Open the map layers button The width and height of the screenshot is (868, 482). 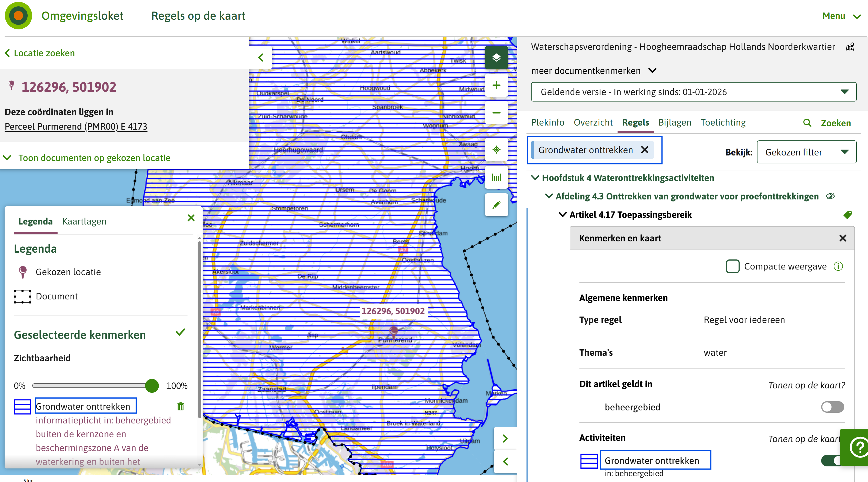coord(496,58)
